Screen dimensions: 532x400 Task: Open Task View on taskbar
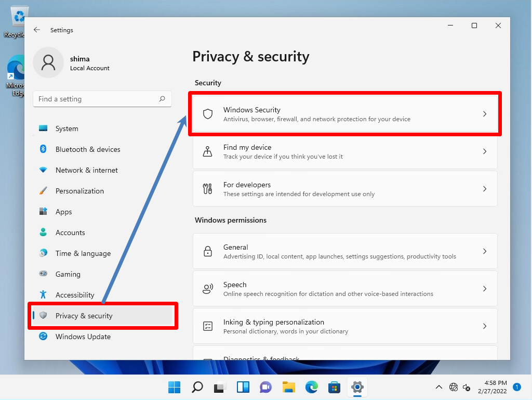click(220, 387)
